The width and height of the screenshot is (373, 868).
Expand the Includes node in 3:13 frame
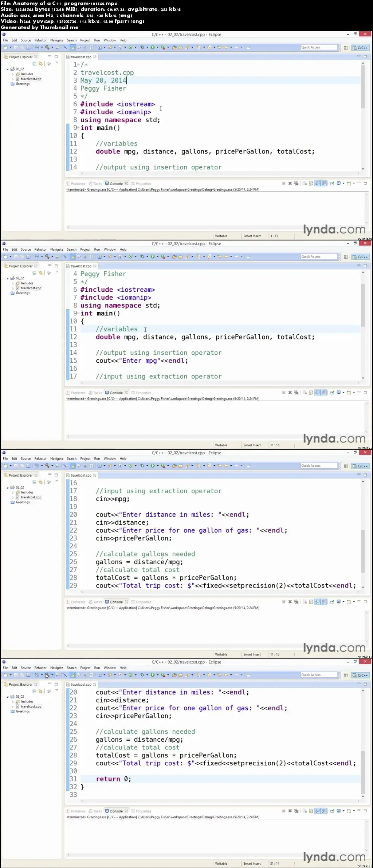tap(13, 74)
